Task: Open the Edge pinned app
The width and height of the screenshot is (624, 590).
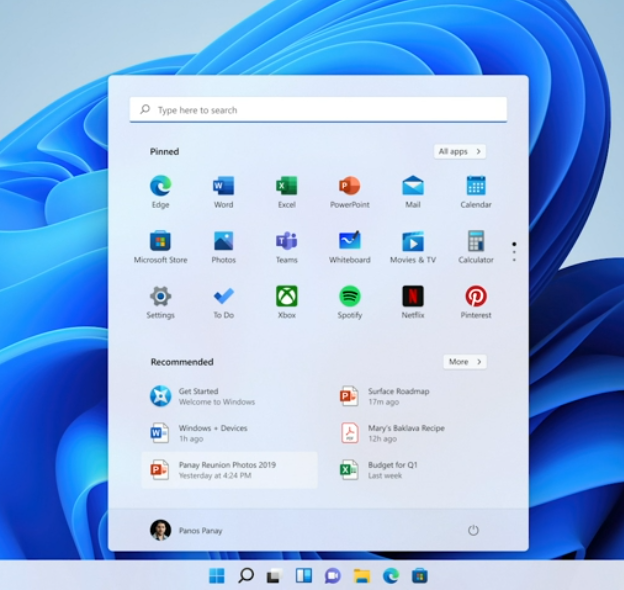Action: click(x=160, y=191)
